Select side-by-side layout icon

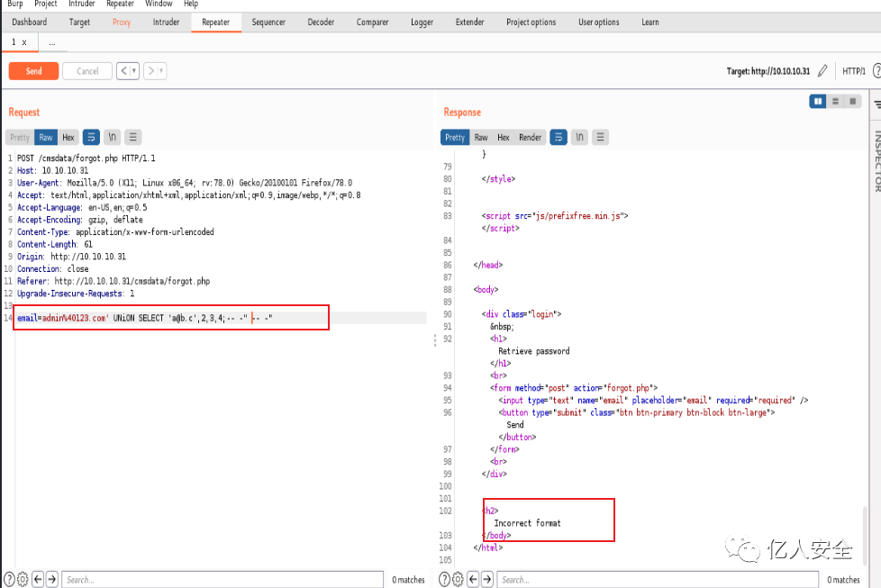pos(818,101)
